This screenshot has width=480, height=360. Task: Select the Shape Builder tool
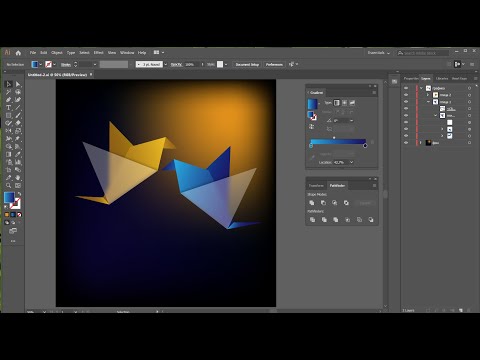[x=9, y=146]
